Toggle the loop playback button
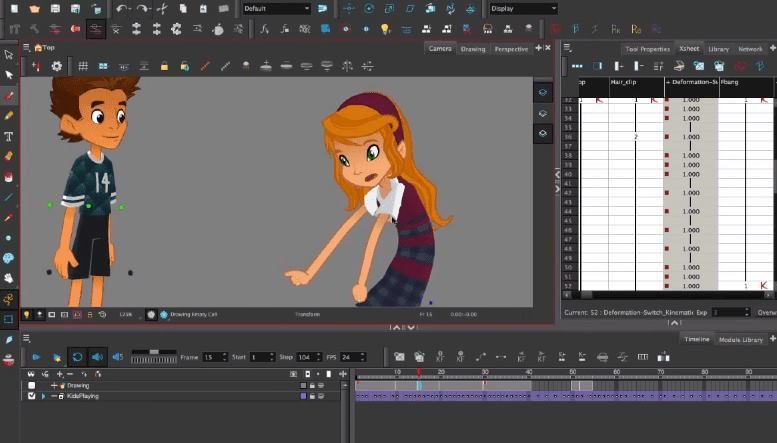777x443 pixels. (77, 357)
